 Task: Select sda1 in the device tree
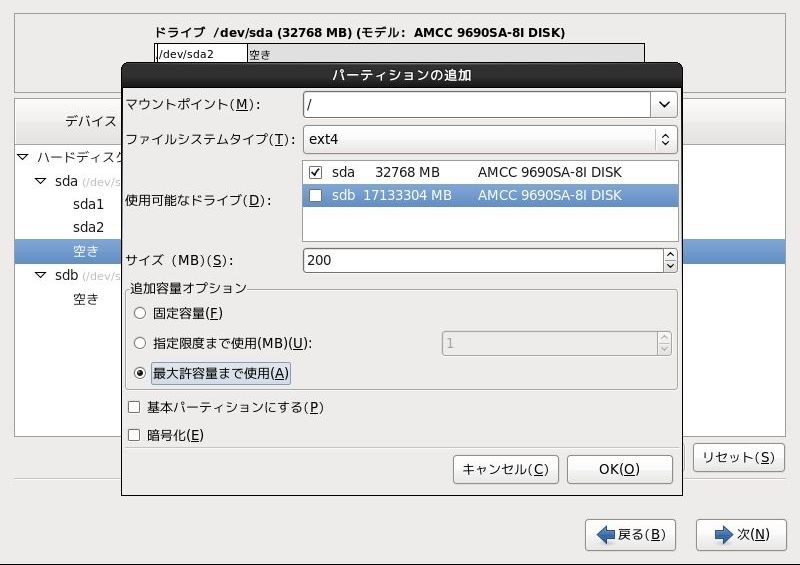88,204
